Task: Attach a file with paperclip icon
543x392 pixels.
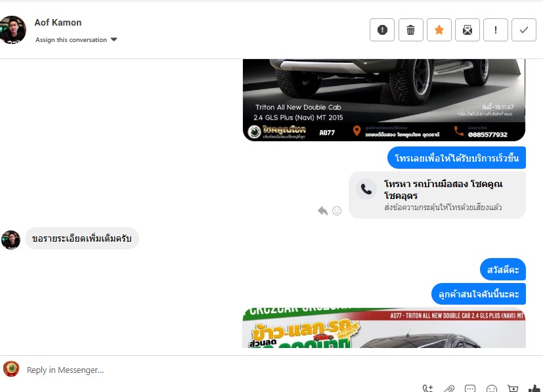Action: pyautogui.click(x=449, y=389)
